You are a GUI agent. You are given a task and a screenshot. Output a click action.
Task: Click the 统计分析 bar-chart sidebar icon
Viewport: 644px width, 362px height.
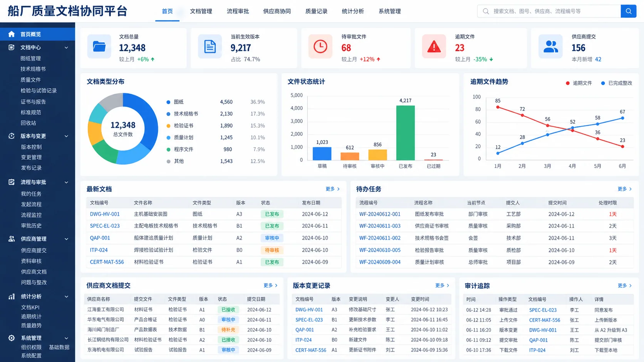tap(12, 296)
